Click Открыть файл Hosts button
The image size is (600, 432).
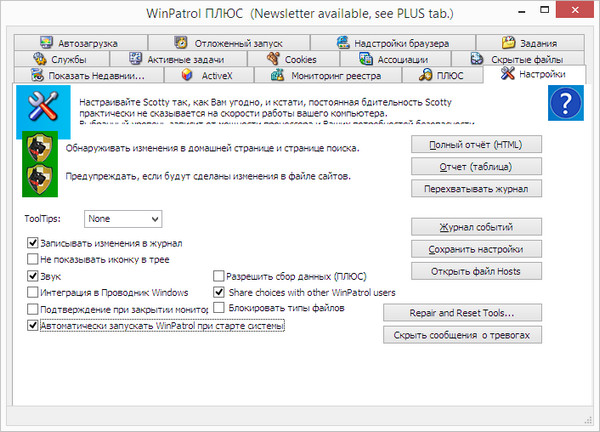click(476, 271)
